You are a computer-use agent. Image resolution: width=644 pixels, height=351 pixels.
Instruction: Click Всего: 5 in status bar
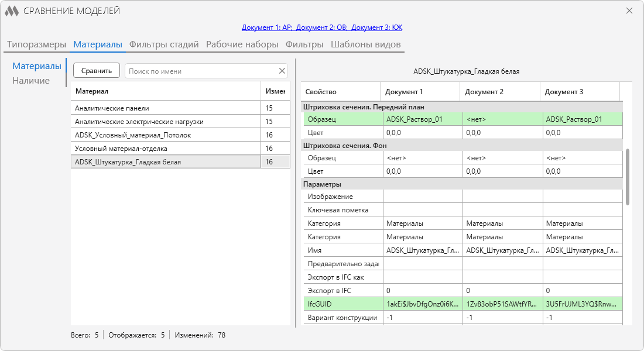pyautogui.click(x=85, y=335)
